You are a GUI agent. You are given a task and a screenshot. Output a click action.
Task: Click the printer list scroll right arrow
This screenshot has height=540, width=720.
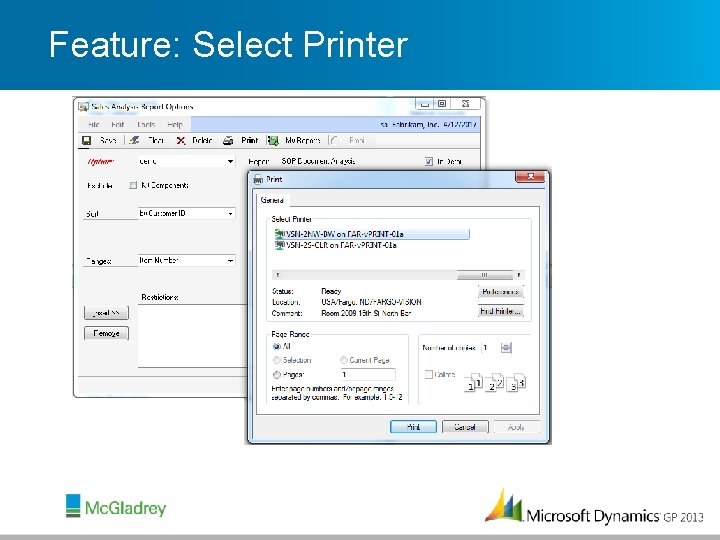click(519, 275)
